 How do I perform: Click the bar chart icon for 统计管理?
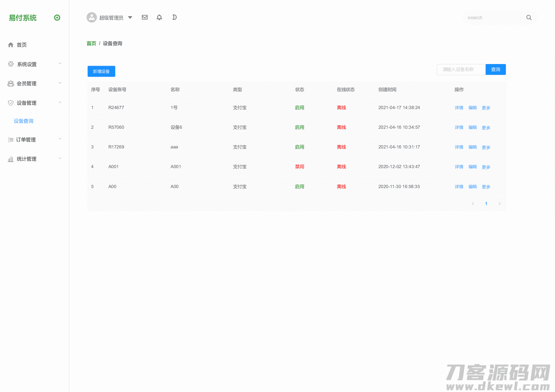[11, 159]
